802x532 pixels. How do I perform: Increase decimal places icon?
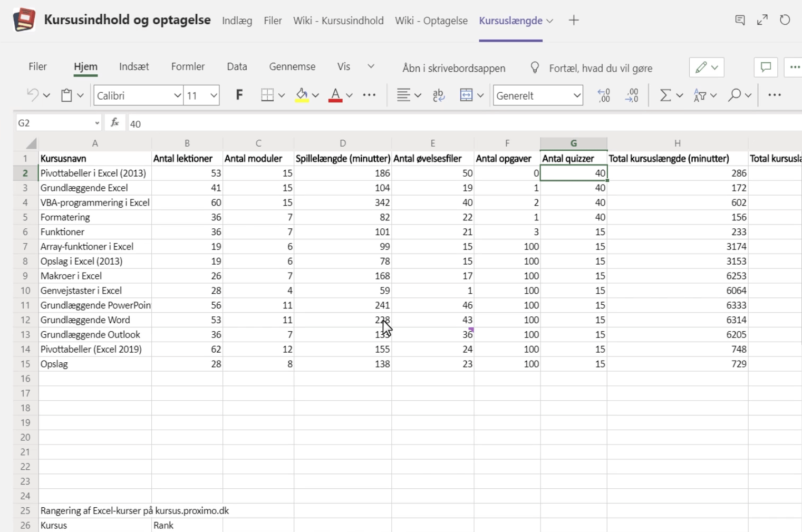(x=632, y=95)
